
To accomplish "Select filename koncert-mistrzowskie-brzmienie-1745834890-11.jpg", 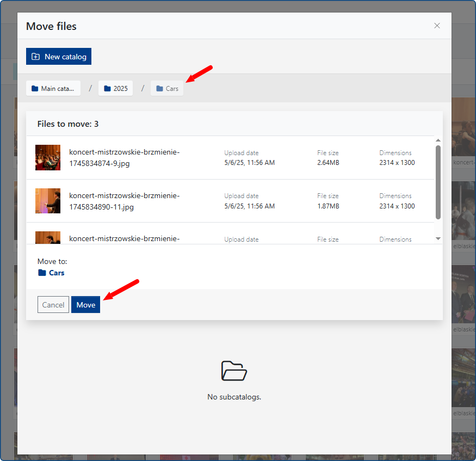I will click(124, 201).
